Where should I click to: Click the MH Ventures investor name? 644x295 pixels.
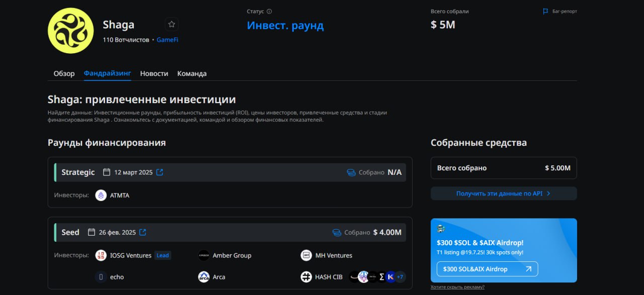(x=334, y=255)
